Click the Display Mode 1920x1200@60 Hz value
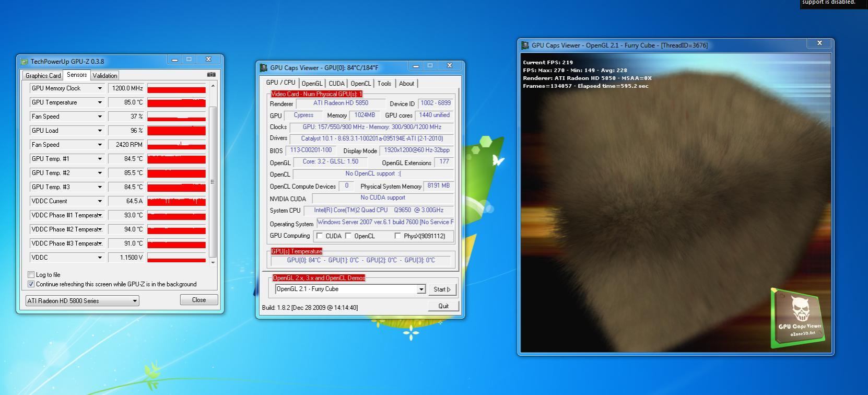 coord(417,150)
